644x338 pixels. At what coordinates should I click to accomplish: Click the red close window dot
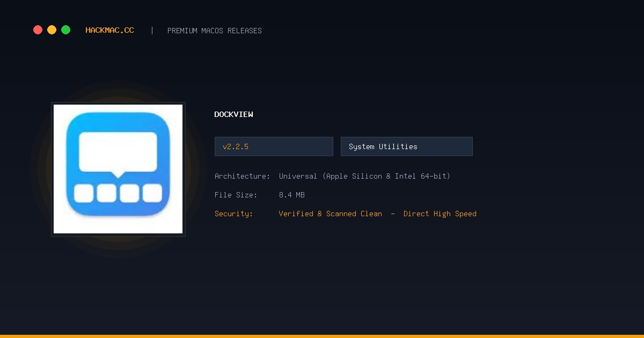tap(38, 30)
